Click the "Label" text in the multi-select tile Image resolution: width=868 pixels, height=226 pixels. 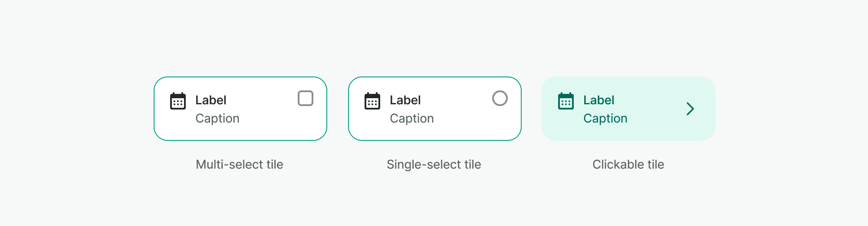[x=211, y=100]
